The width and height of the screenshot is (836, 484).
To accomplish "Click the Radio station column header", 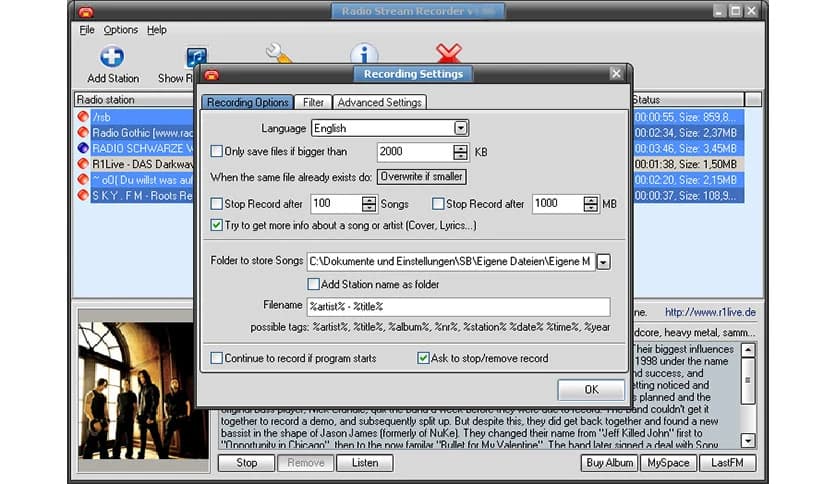I will 134,100.
